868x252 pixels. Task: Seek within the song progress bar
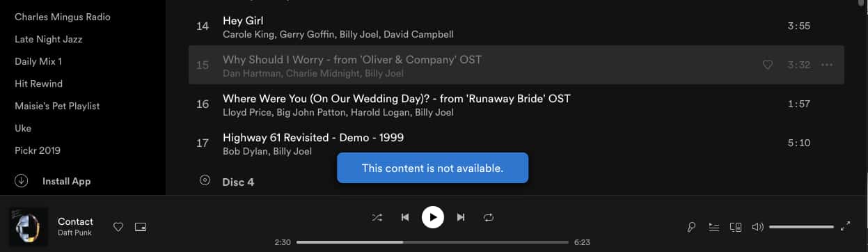432,242
